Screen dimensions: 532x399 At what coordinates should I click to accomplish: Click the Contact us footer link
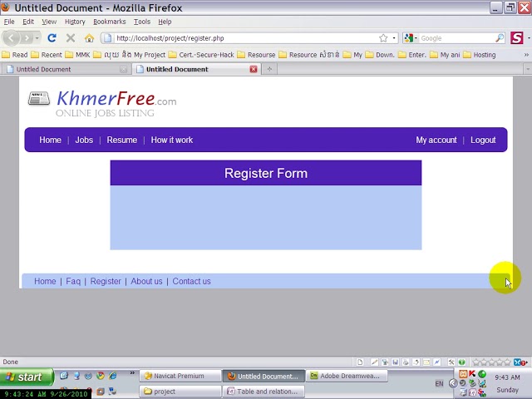pos(191,281)
